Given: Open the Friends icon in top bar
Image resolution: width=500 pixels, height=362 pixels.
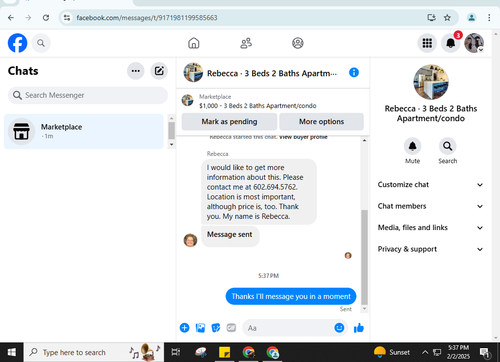Looking at the screenshot, I should [246, 43].
